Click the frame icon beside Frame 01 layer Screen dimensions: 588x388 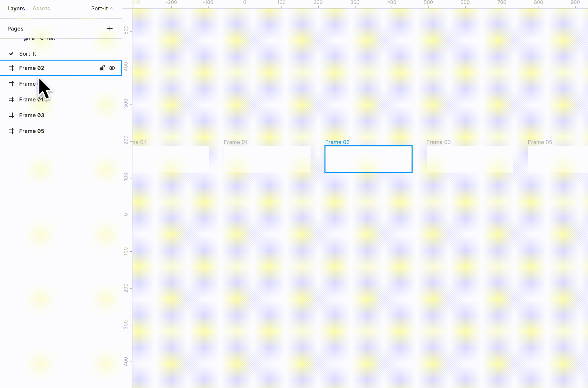(x=11, y=99)
